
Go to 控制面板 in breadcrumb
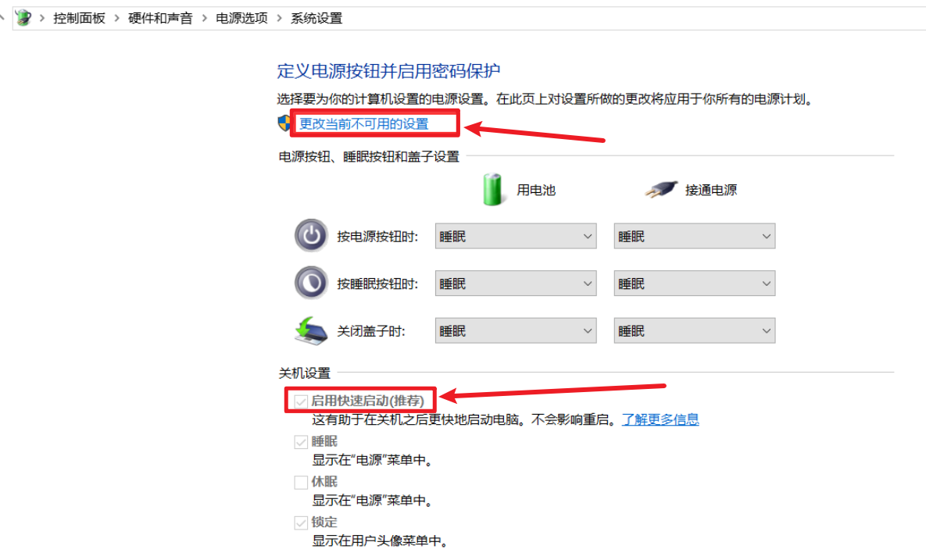click(x=79, y=18)
